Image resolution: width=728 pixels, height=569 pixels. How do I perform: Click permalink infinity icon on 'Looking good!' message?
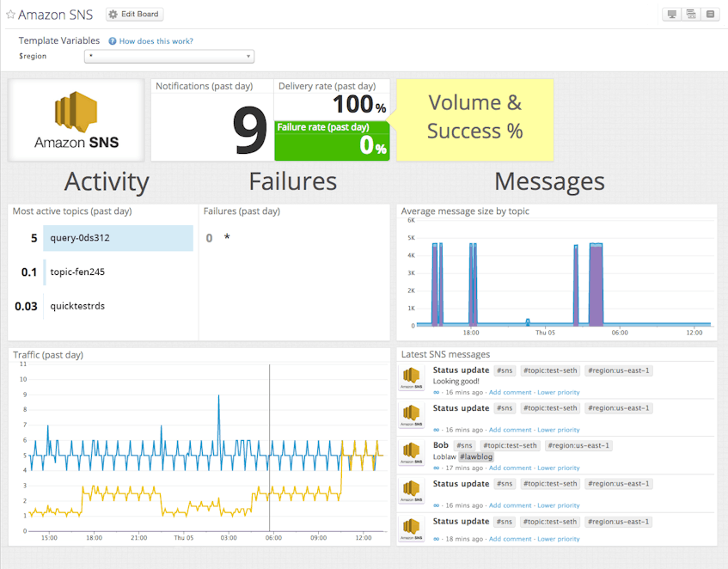(436, 393)
